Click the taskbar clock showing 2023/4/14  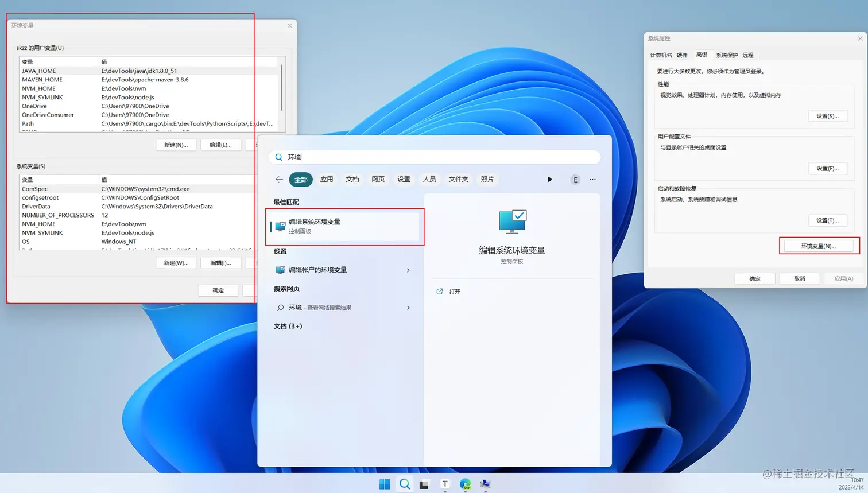pos(851,483)
